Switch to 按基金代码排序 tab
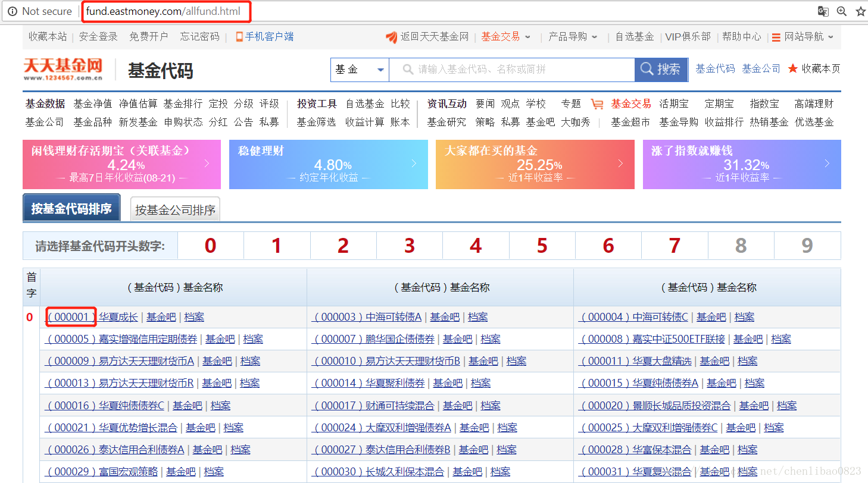The image size is (868, 483). pyautogui.click(x=71, y=208)
